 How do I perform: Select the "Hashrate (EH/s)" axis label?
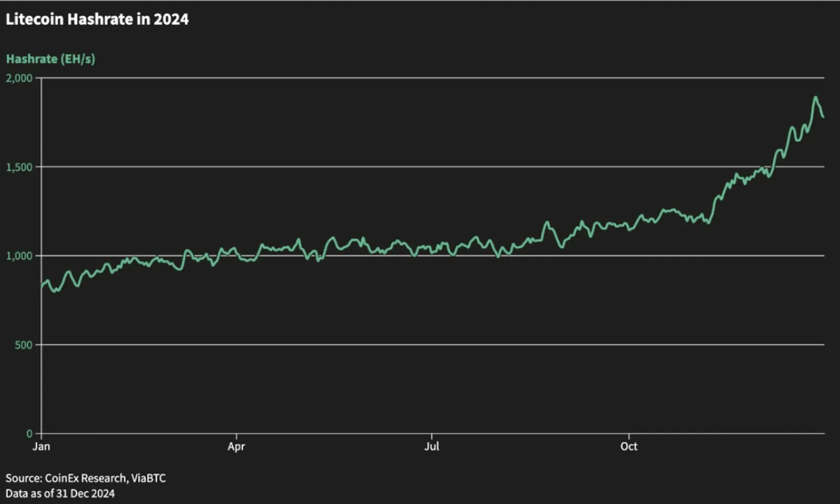click(50, 59)
